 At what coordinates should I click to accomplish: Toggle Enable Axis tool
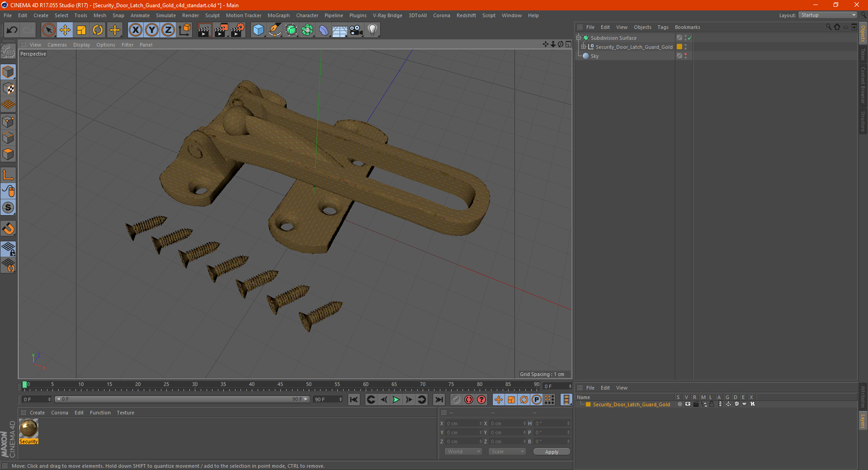coord(8,174)
